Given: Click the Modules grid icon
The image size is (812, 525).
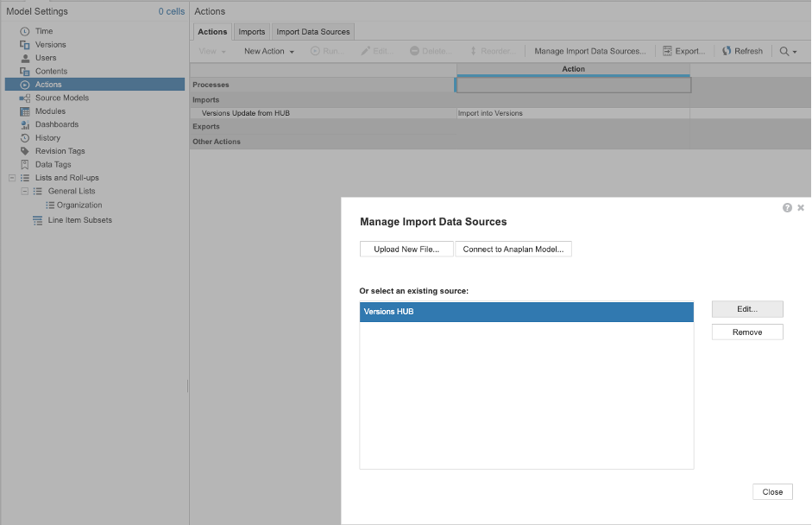Looking at the screenshot, I should pos(24,111).
